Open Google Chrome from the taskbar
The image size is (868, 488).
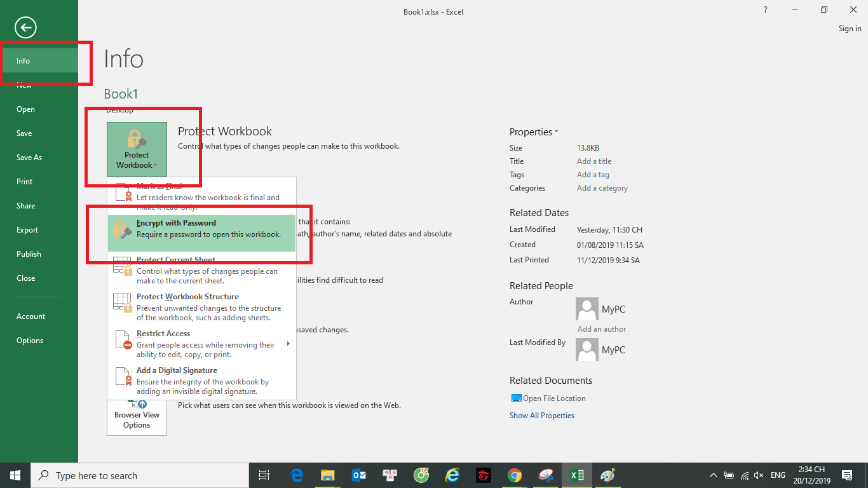click(515, 475)
